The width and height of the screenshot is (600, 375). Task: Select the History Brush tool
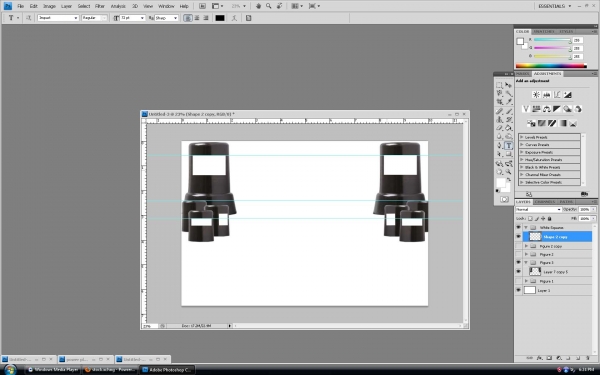coord(509,120)
